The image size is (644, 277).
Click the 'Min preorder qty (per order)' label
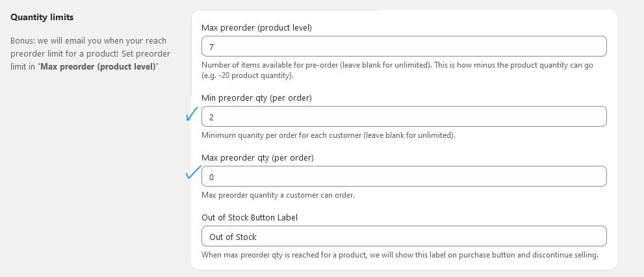(257, 98)
